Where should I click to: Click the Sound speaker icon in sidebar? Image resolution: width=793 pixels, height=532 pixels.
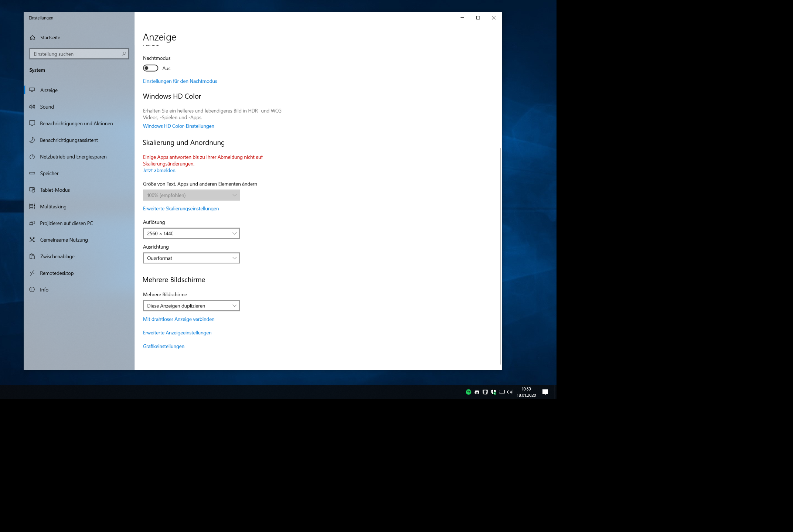click(32, 107)
